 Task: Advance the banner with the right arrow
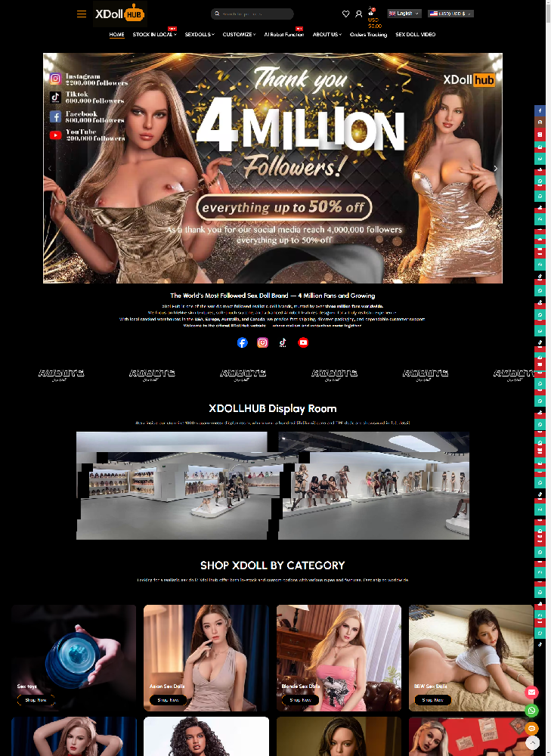(x=496, y=169)
